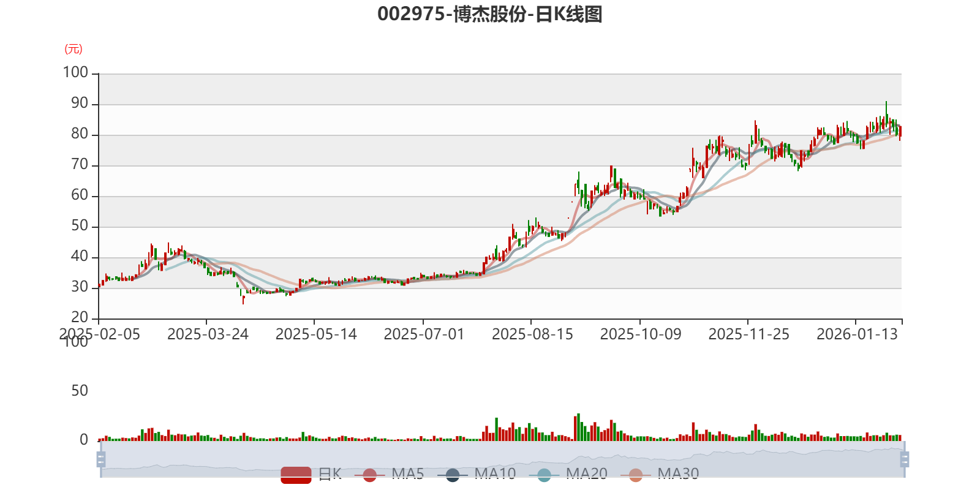Select the 2025-07-01 date label
This screenshot has height=490, width=980.
(x=424, y=334)
